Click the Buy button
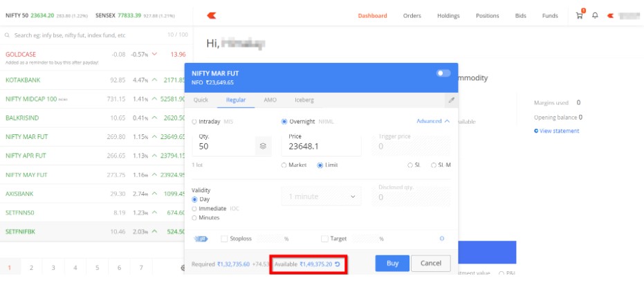Viewport: 644px width, 294px height. (392, 264)
